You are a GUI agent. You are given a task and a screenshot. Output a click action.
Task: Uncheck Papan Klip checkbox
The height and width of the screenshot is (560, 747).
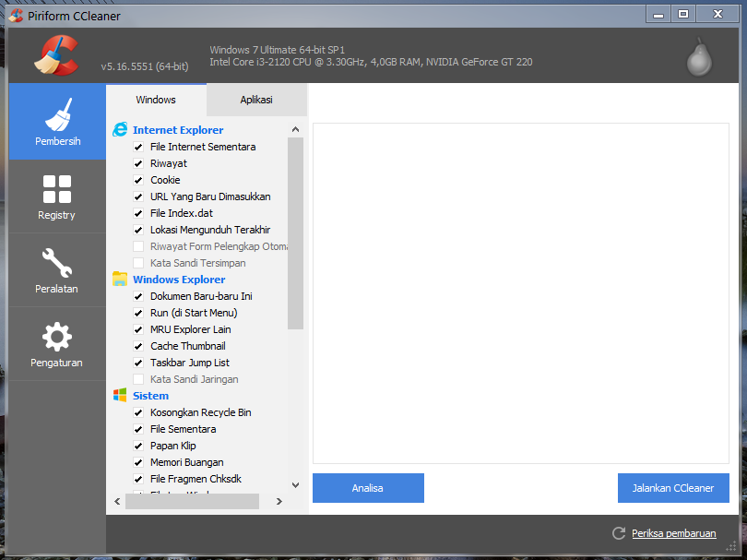click(138, 446)
